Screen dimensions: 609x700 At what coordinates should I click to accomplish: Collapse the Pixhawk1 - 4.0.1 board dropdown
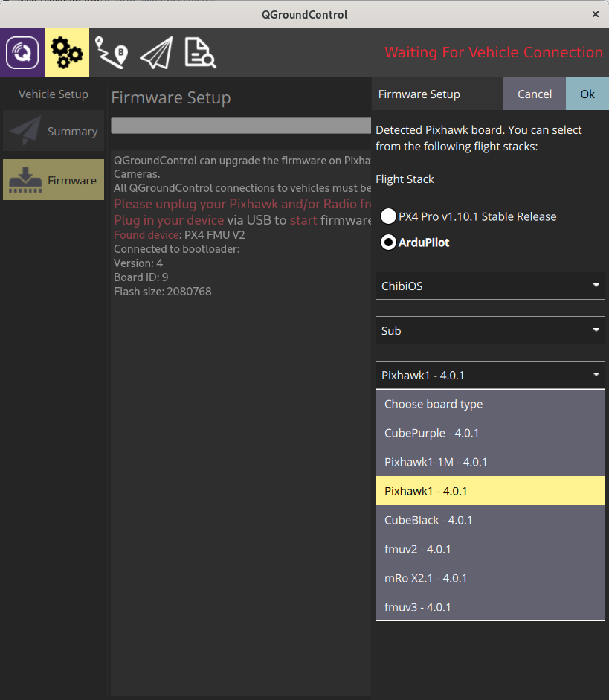(x=490, y=375)
